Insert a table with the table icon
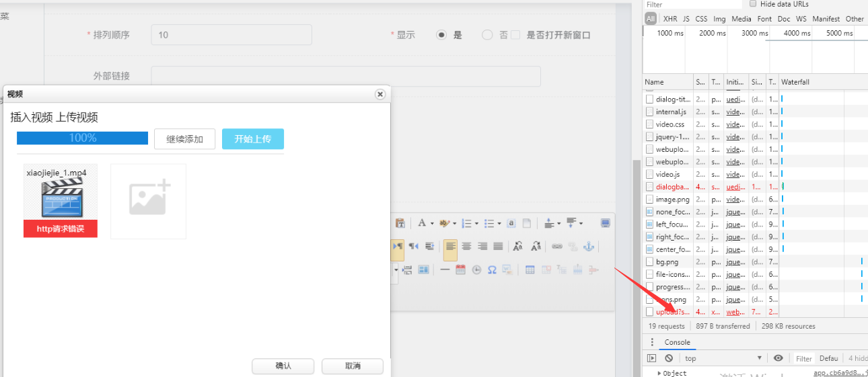The image size is (868, 377). 530,269
